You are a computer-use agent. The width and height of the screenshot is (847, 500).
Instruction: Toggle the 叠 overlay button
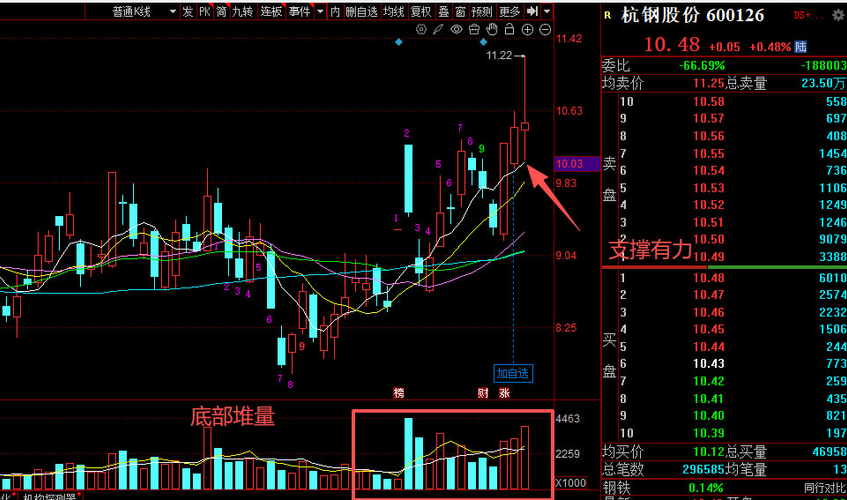tap(443, 11)
